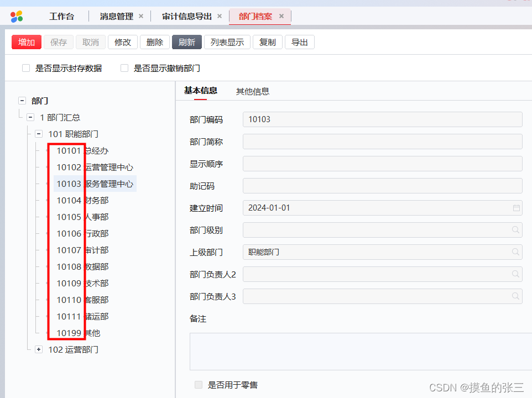This screenshot has width=532, height=398.
Task: Click the red 刷新 refresh button
Action: click(x=186, y=42)
